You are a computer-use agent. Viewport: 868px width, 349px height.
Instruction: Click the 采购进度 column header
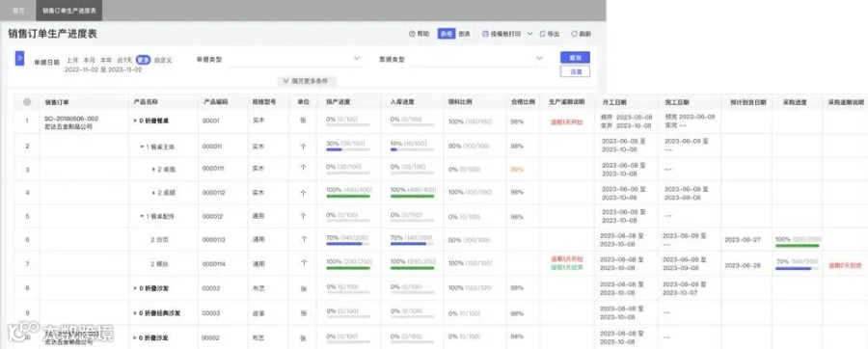pyautogui.click(x=795, y=103)
